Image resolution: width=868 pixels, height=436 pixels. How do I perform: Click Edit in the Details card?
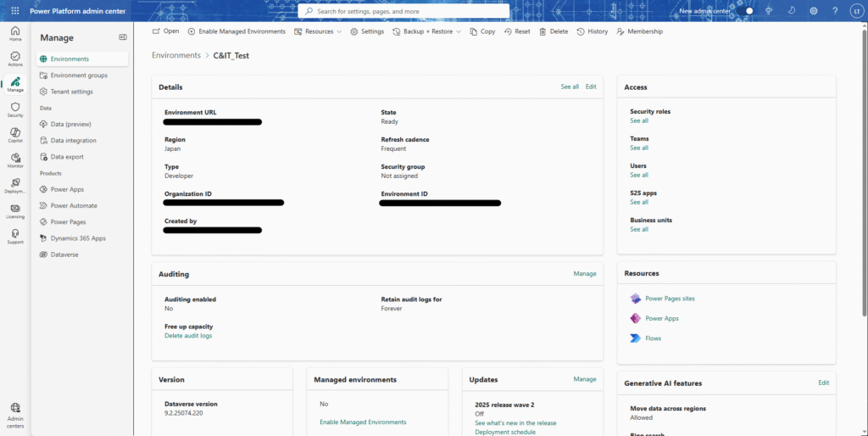(x=591, y=87)
